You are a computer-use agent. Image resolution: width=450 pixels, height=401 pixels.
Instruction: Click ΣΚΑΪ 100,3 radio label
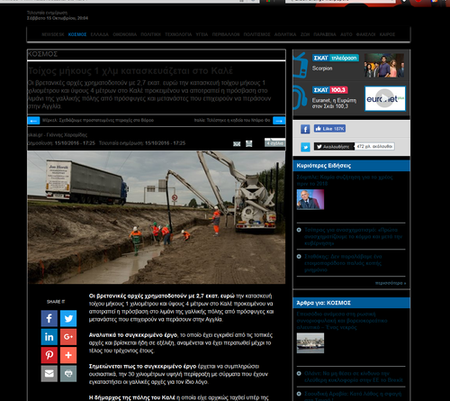point(330,90)
